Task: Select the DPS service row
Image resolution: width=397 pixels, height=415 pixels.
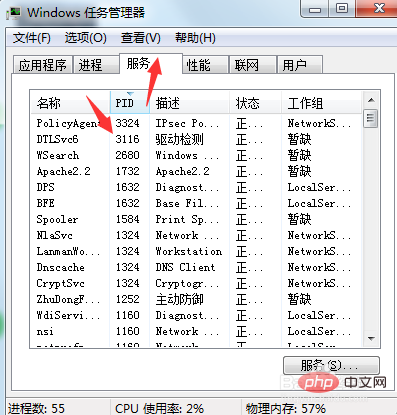Action: pos(195,187)
